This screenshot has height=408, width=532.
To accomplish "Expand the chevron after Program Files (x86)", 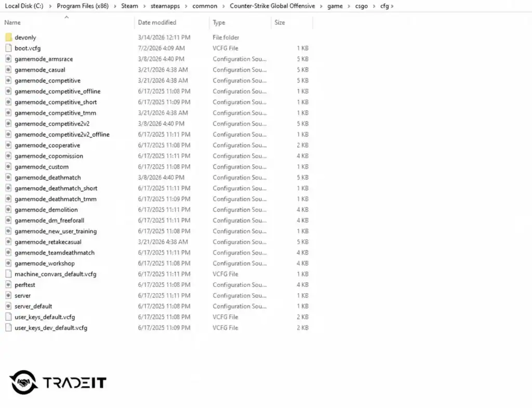I will (115, 6).
